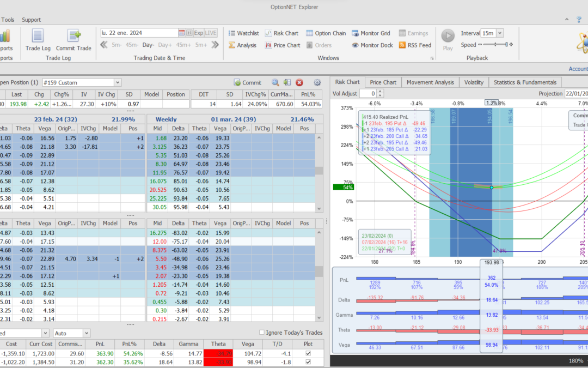The height and width of the screenshot is (368, 588).
Task: Open the Option Chain window
Action: pos(326,33)
